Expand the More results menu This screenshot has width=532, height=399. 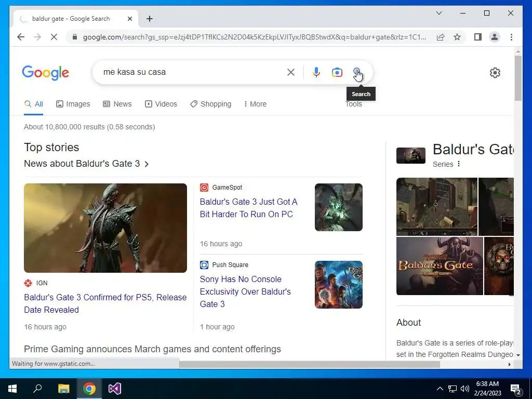[x=255, y=104]
